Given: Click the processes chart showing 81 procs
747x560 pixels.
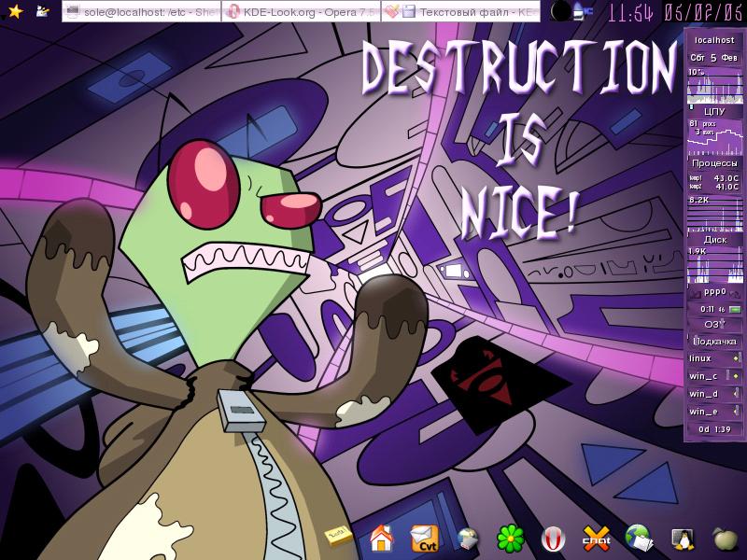Looking at the screenshot, I should point(714,137).
